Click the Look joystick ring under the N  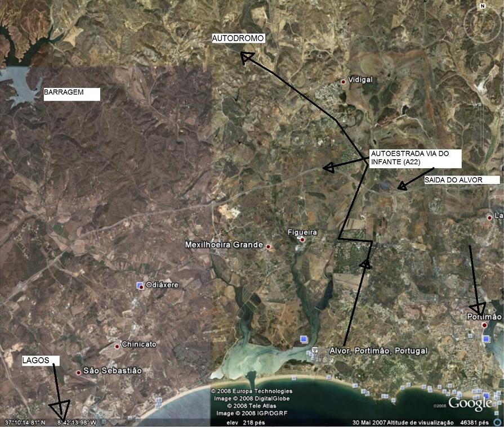482,24
